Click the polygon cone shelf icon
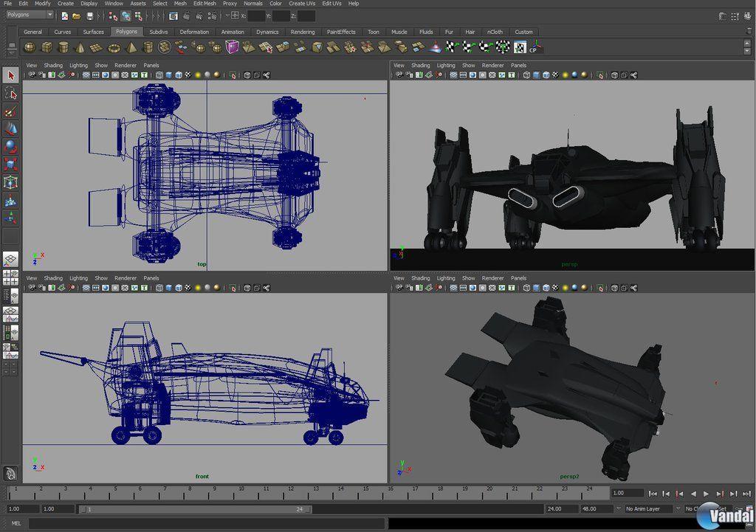 tap(80, 47)
